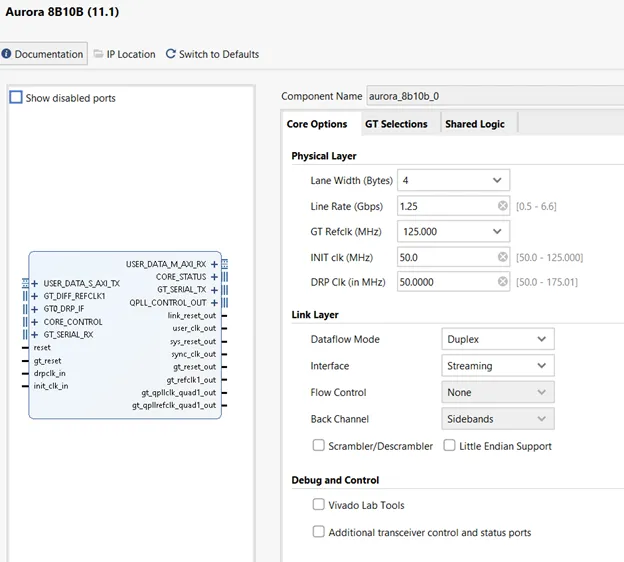Expand GT0_DRP_IF port plus icon
Viewport: 624px width, 562px height.
click(x=35, y=309)
